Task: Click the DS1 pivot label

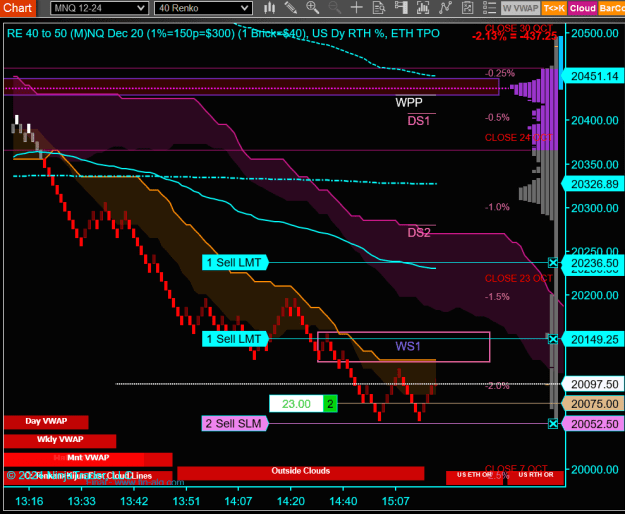Action: (x=419, y=121)
